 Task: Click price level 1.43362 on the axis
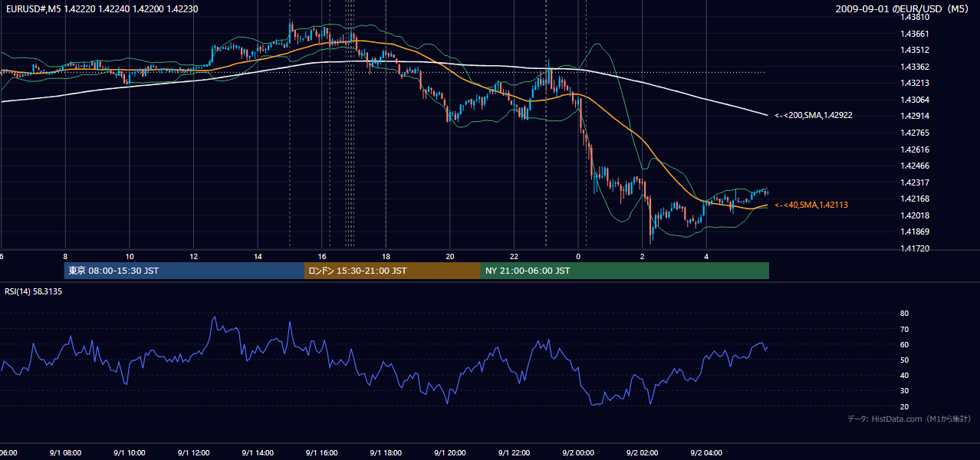point(916,67)
